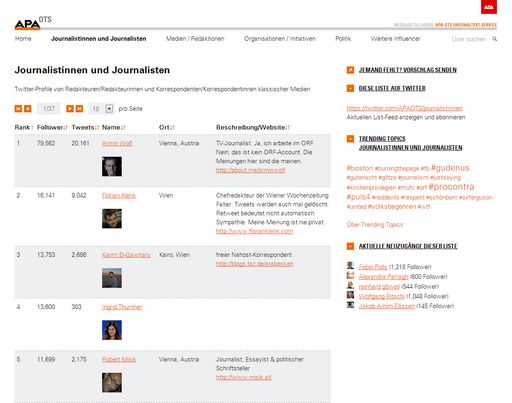Open the Politik menu item
Screen dimensions: 512x403
343,39
